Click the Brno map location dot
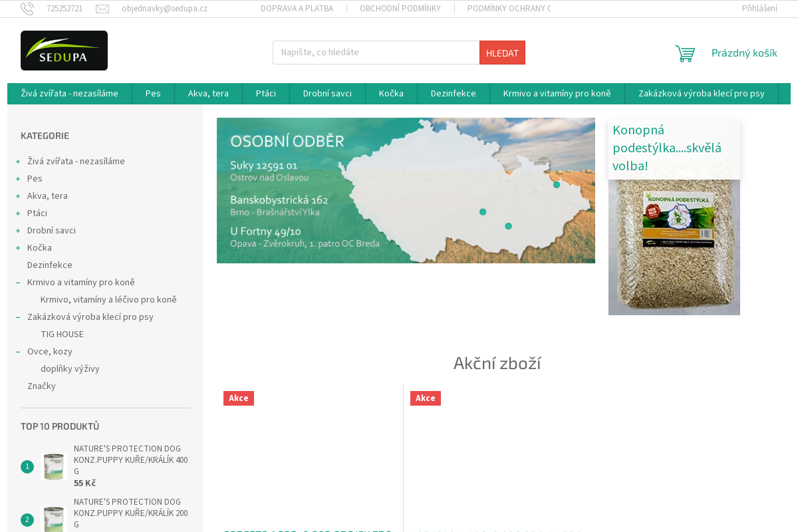The height and width of the screenshot is (532, 798). (508, 226)
